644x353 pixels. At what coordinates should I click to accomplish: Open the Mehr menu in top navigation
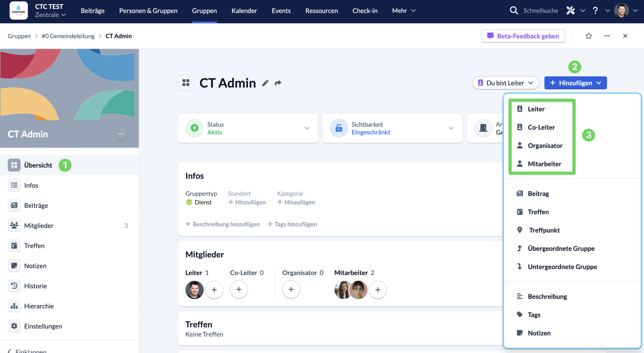(x=404, y=11)
